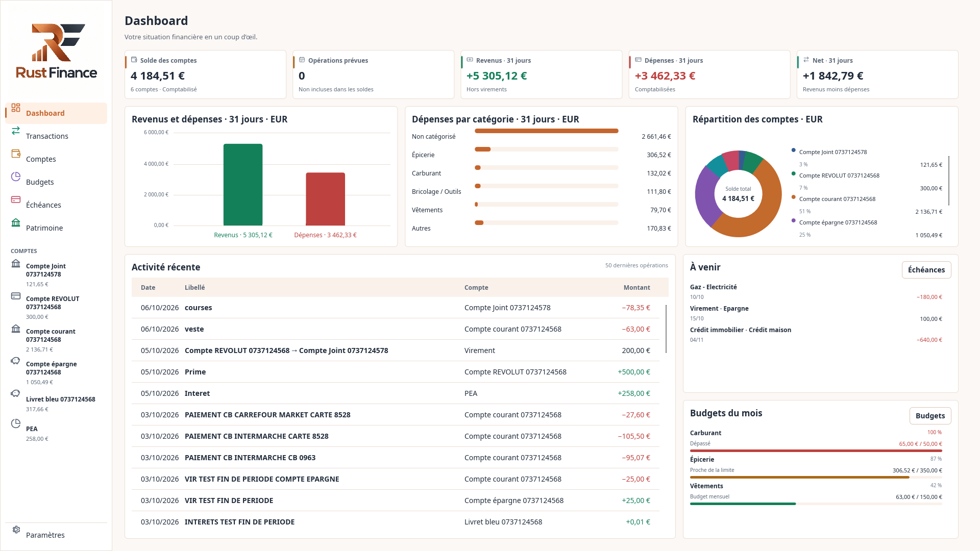Open the Comptes menu item
This screenshot has height=551, width=980.
tap(56, 159)
